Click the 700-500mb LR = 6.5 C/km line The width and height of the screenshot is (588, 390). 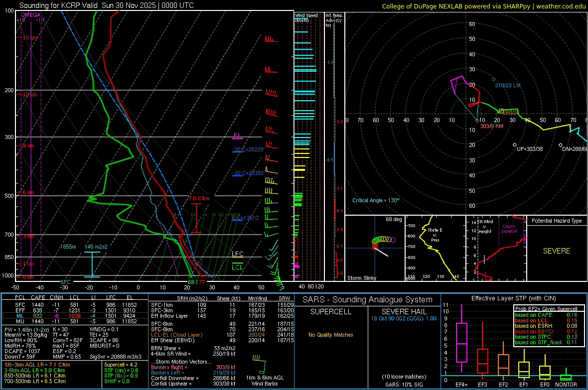(35, 381)
